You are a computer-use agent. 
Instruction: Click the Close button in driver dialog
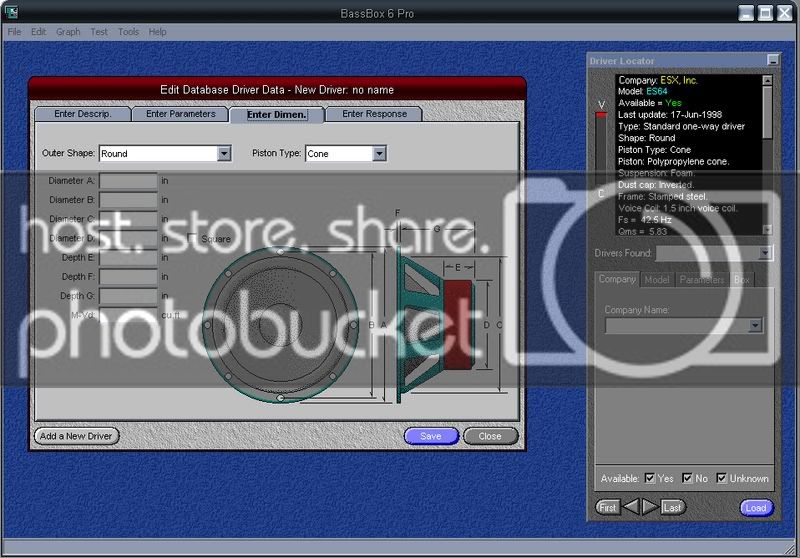pyautogui.click(x=490, y=436)
